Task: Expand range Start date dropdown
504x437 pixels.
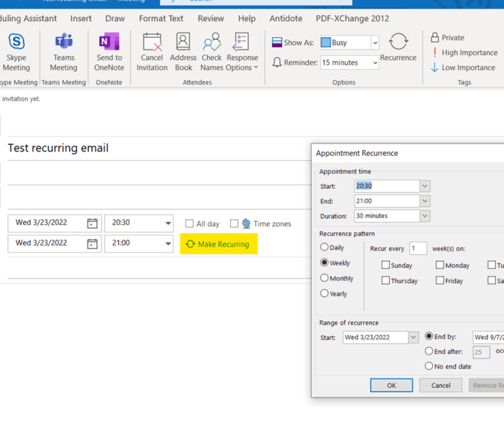Action: pos(413,337)
